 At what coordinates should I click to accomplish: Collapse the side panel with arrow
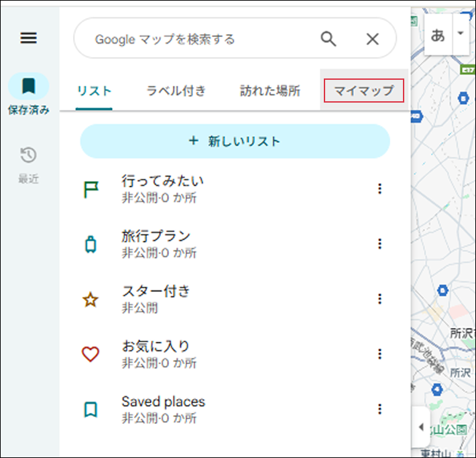[x=420, y=427]
